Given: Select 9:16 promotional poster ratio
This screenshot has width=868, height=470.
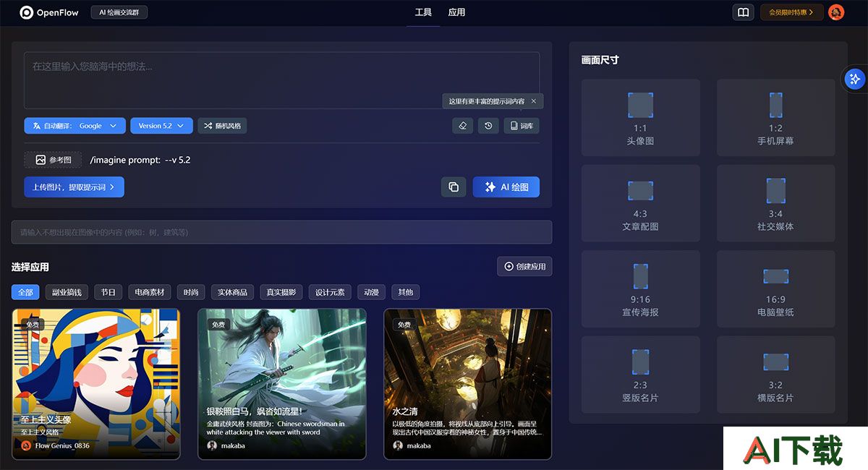Looking at the screenshot, I should 640,289.
